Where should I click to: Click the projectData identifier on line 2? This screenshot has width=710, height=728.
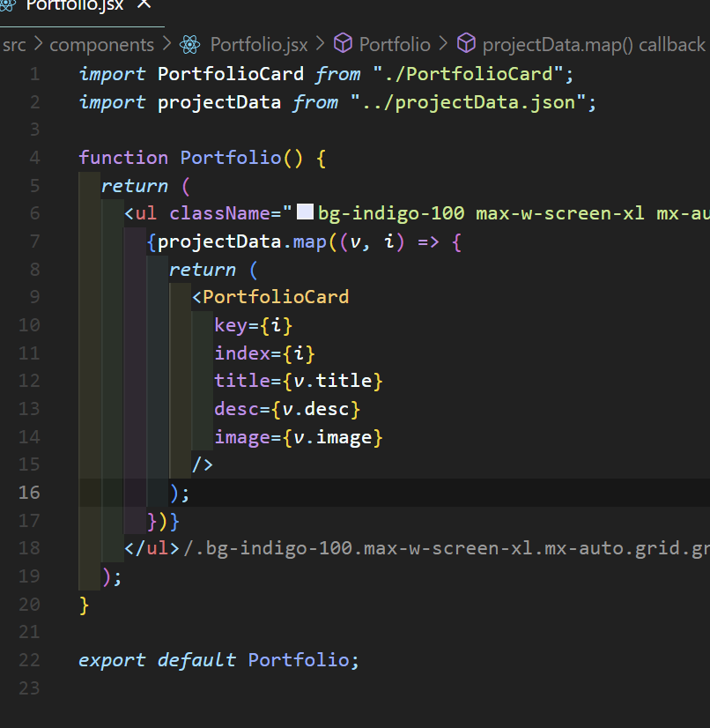pyautogui.click(x=219, y=102)
